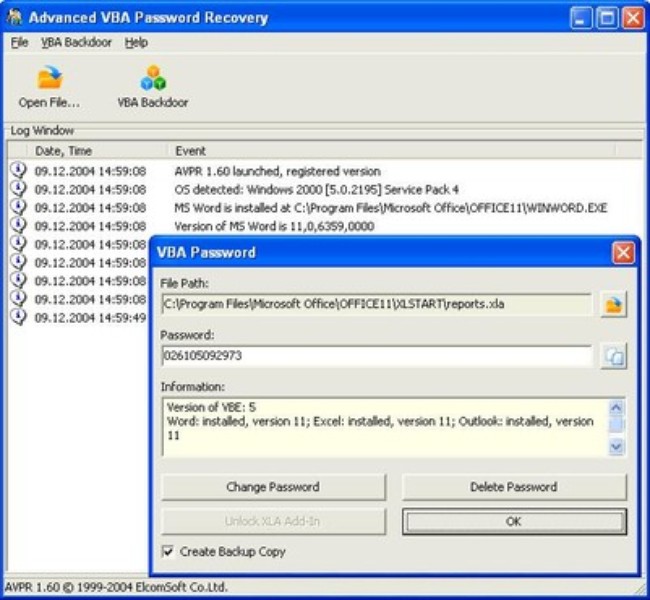Click the VBA Backdoor toolbar icon
The image size is (650, 600).
coord(152,79)
